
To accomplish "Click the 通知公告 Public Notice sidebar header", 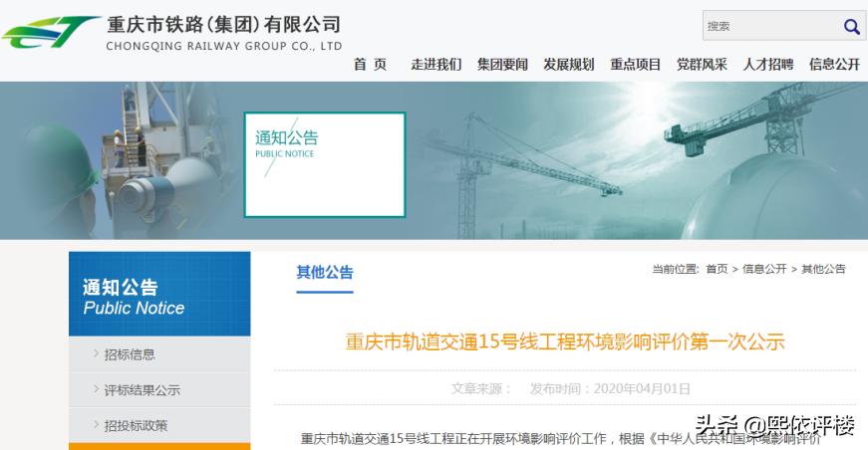I will tap(159, 294).
